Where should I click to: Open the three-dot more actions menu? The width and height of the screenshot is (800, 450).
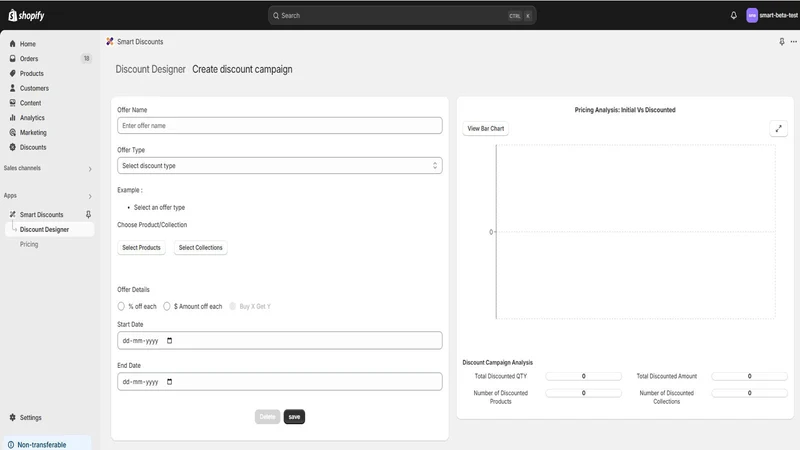(793, 42)
